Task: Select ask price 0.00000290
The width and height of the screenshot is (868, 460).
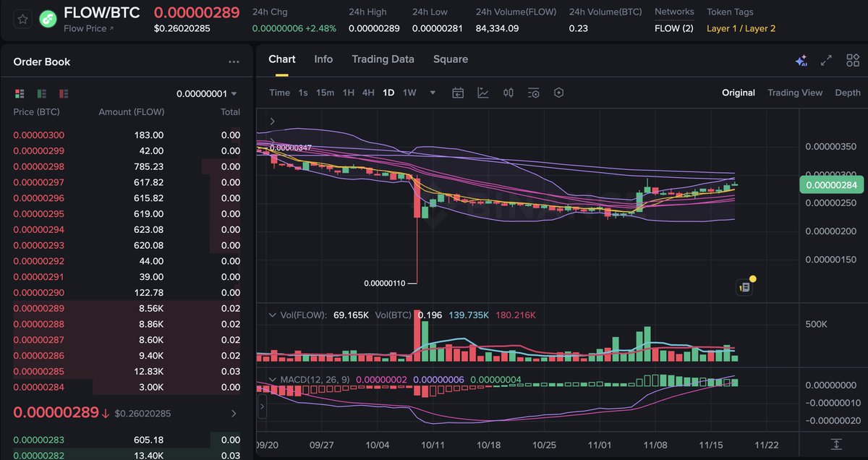Action: (x=38, y=293)
